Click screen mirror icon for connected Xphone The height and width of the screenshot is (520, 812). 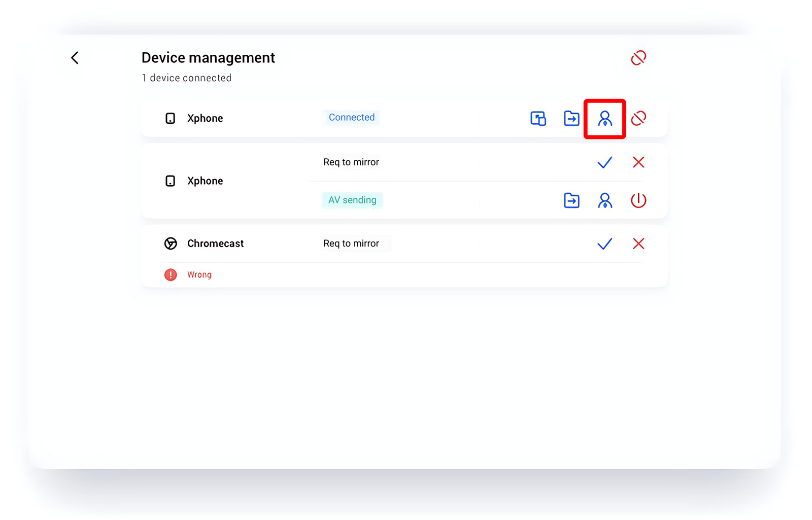[x=538, y=118]
